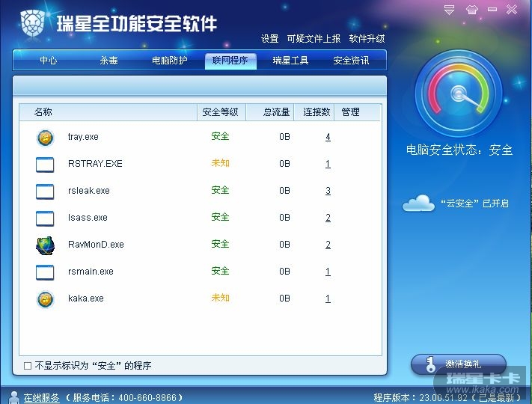Open the 在线服务 link
532x404 pixels.
pos(41,397)
